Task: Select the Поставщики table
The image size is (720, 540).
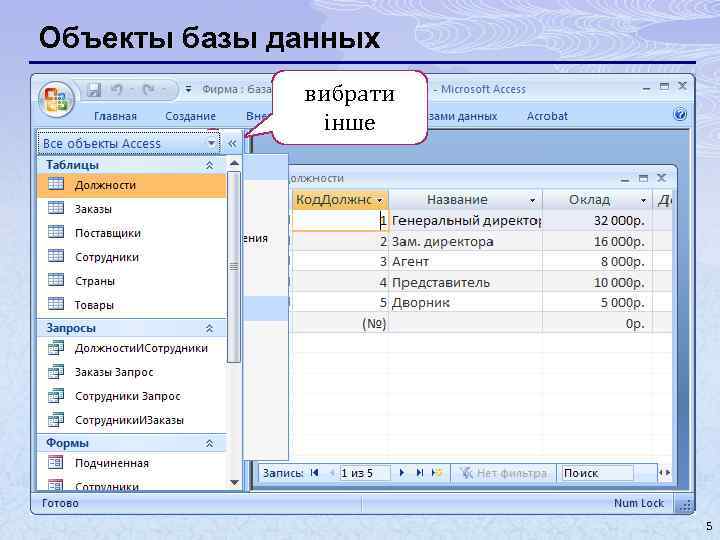Action: point(132,233)
